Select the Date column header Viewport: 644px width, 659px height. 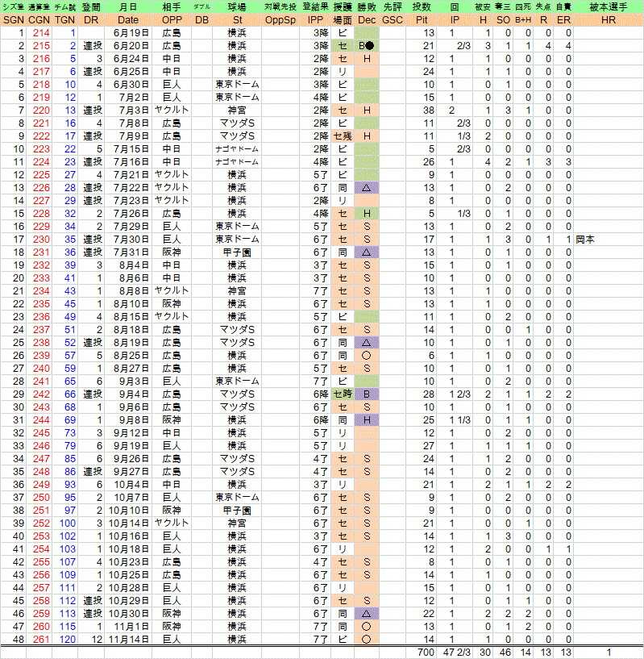[127, 19]
